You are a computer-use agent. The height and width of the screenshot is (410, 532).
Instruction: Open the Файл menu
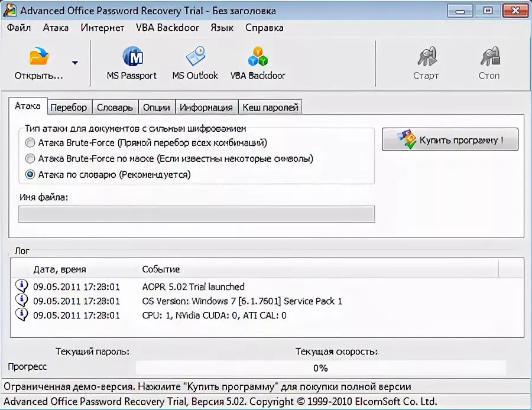(x=19, y=28)
